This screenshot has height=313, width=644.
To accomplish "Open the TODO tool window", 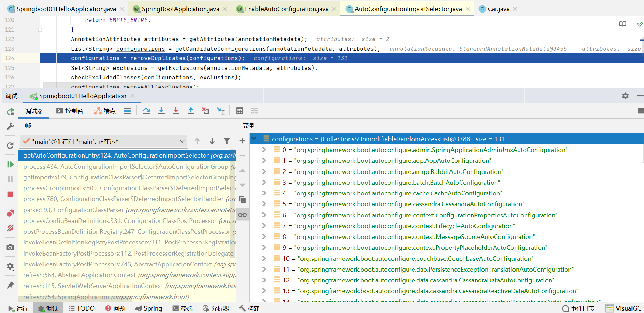I will 82,308.
